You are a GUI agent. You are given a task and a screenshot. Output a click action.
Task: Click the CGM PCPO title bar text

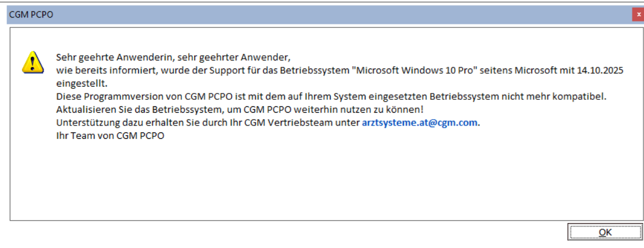31,15
